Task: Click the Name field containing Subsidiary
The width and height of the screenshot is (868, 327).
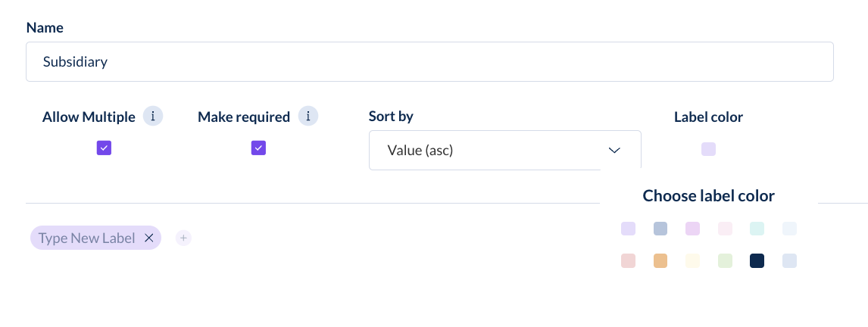Action: coord(429,61)
